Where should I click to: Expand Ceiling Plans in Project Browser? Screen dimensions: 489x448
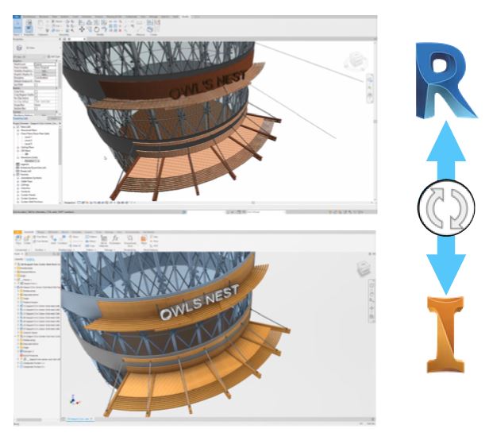coord(17,147)
